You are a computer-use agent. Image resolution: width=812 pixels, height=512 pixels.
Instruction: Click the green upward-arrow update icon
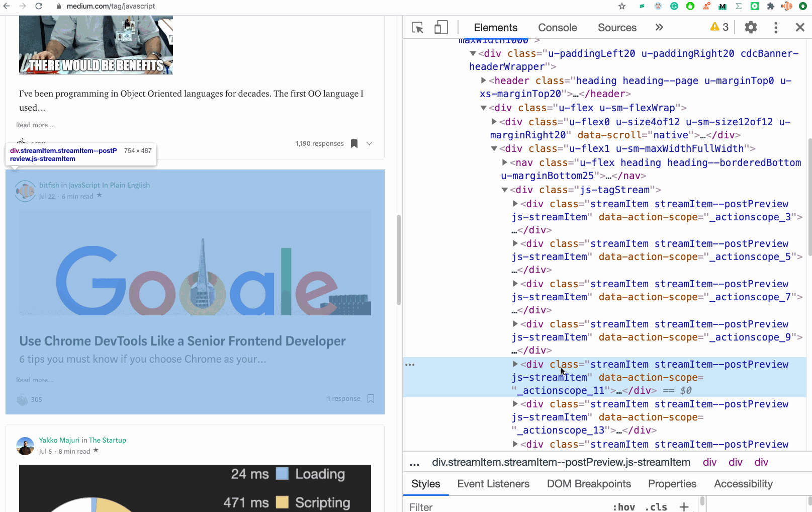803,6
